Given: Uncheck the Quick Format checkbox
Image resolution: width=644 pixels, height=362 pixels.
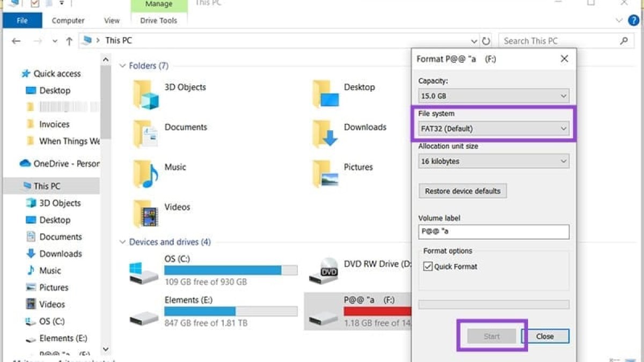Looking at the screenshot, I should 428,267.
